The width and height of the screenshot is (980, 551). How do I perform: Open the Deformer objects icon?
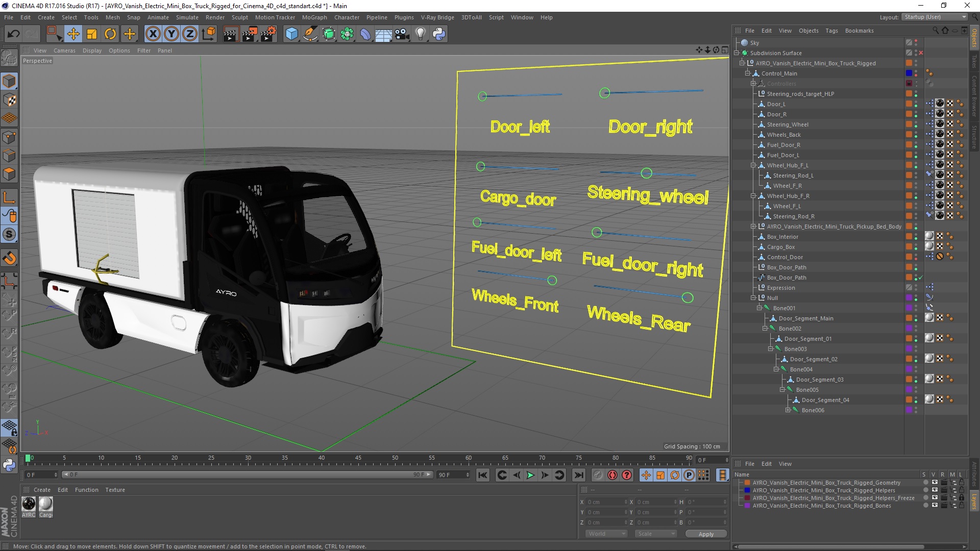[x=365, y=34]
